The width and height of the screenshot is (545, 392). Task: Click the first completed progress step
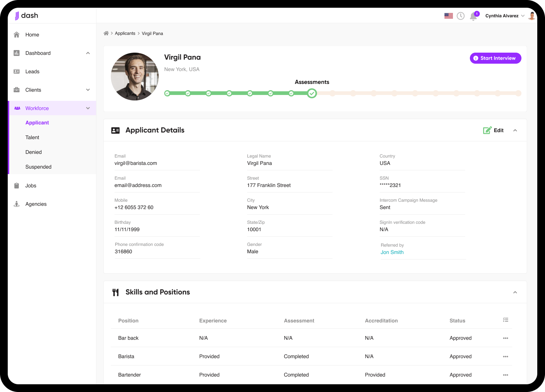pyautogui.click(x=167, y=93)
